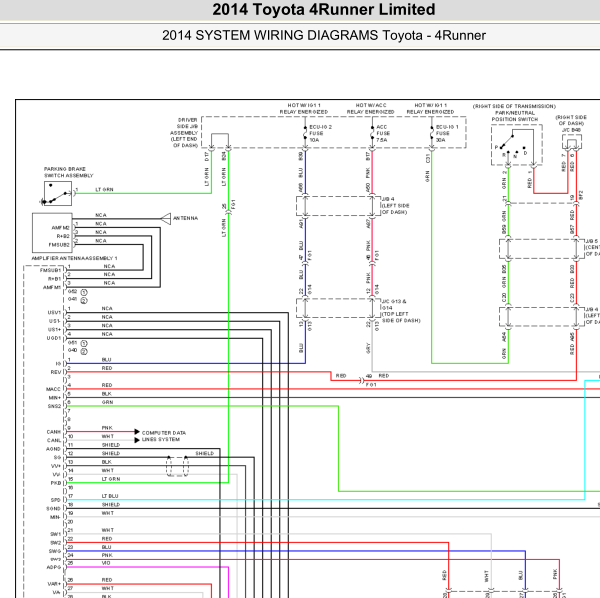Screen dimensions: 600x598
Task: Click the FMSUB2 pin label
Action: coord(59,245)
